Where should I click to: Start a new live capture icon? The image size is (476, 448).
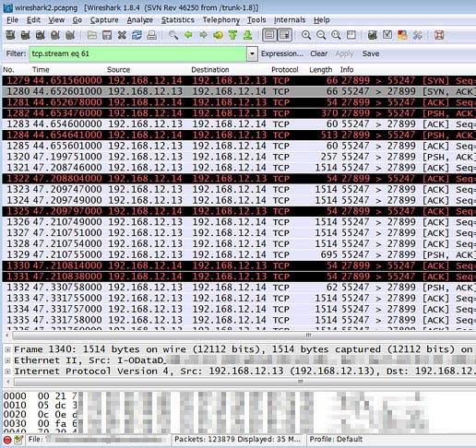41,35
